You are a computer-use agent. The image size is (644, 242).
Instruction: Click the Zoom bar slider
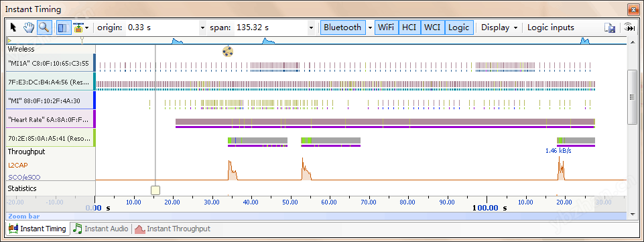[x=316, y=216]
